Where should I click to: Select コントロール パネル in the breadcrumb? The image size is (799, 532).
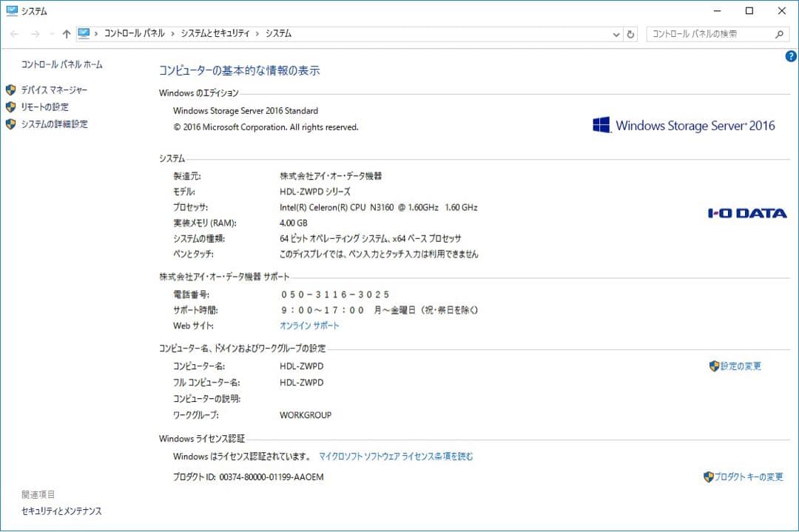(x=135, y=33)
